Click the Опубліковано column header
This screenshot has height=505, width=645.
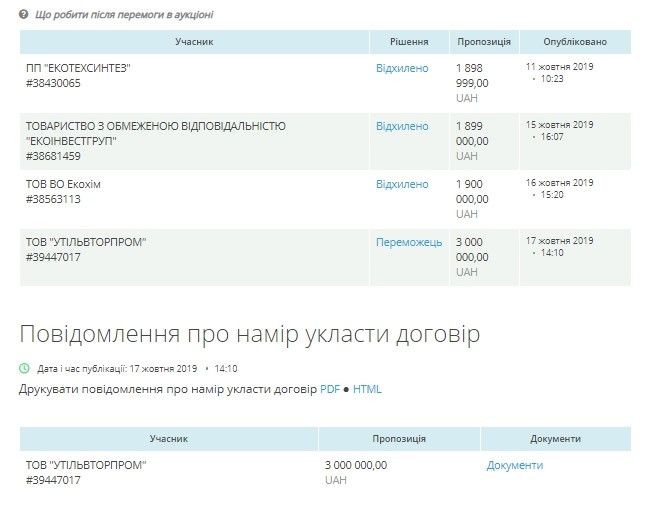tap(574, 42)
